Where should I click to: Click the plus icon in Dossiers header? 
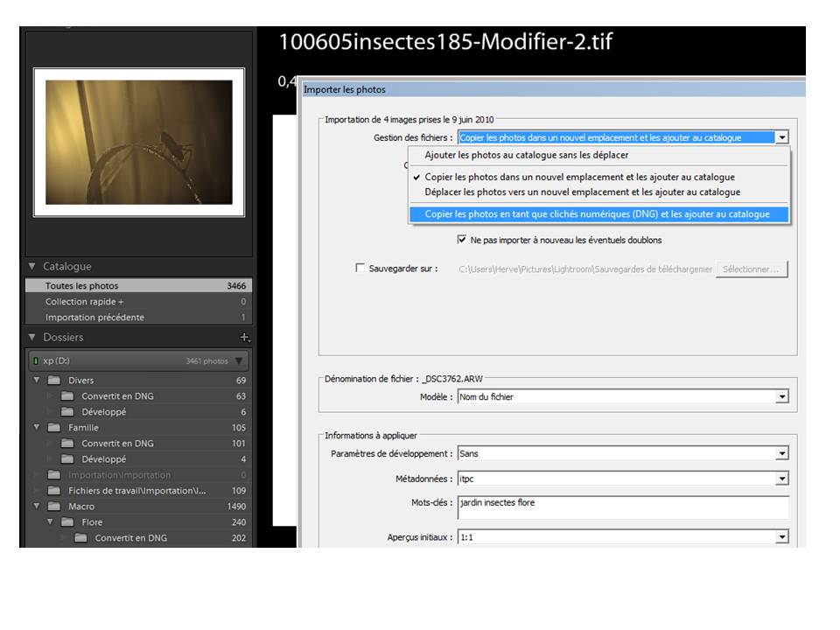[245, 338]
